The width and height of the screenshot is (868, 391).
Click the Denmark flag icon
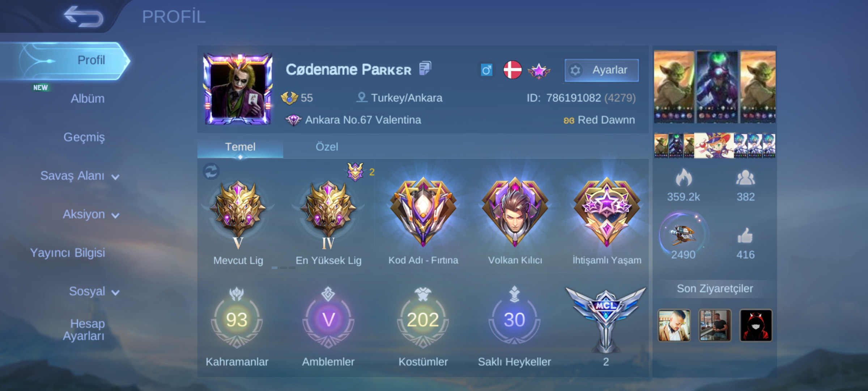point(512,70)
